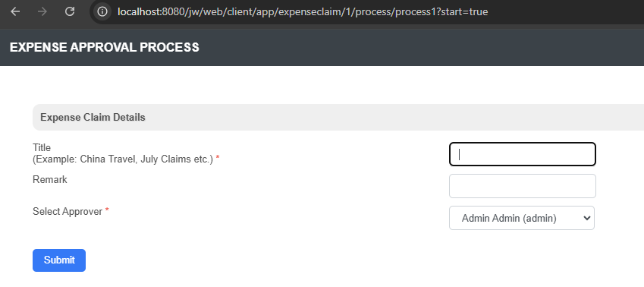Select the Admin Admin (admin) option text
The height and width of the screenshot is (287, 644).
[x=509, y=219]
